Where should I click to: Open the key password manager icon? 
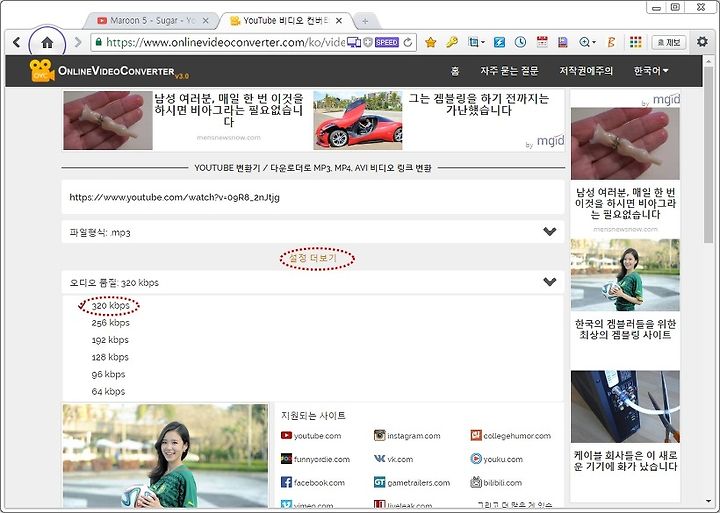tap(452, 42)
